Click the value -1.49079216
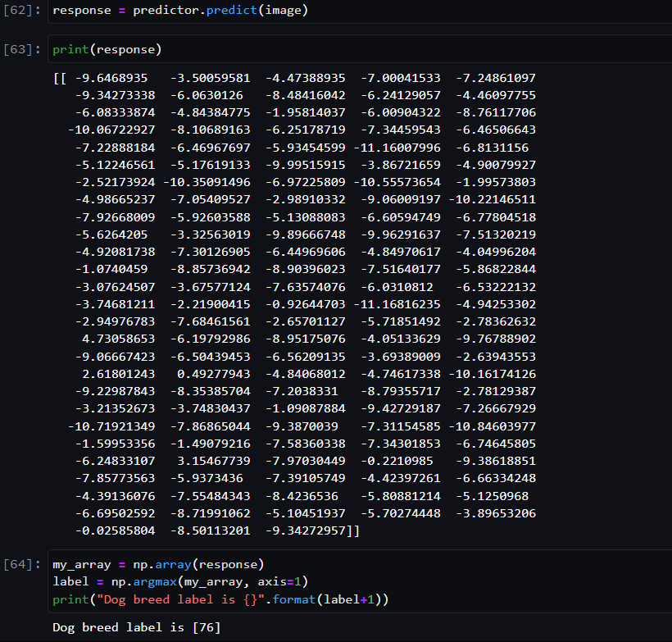This screenshot has height=642, width=672. (210, 444)
